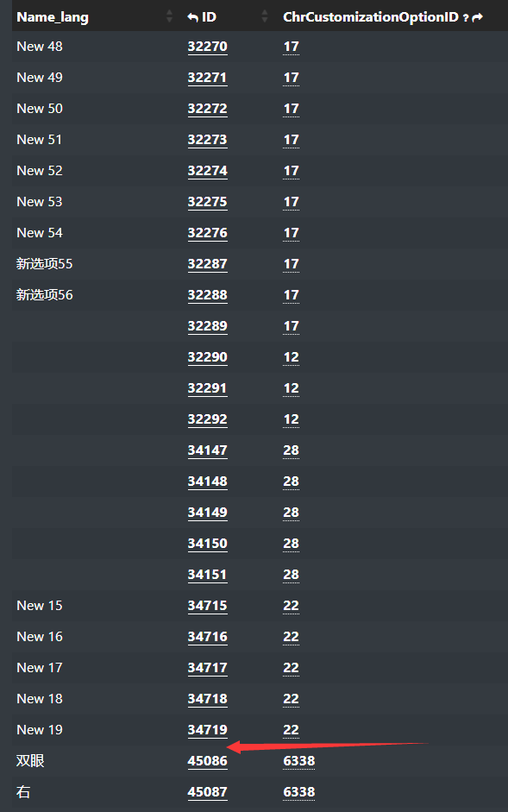508x812 pixels.
Task: Click option ID 28 in the 34149 row
Action: click(291, 513)
